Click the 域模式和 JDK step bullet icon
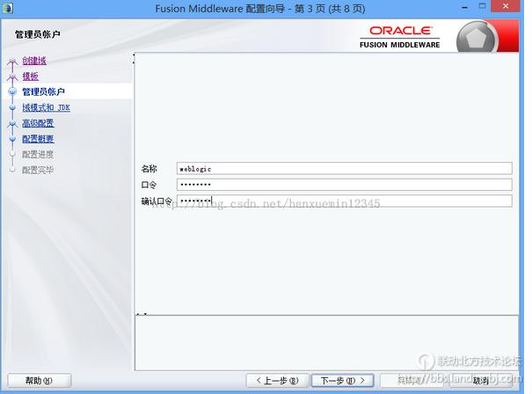 point(12,107)
